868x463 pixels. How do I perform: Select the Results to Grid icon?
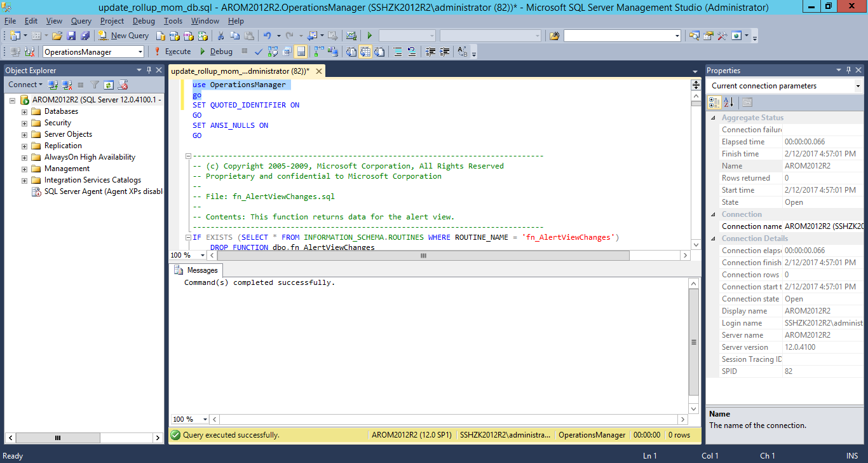[365, 52]
